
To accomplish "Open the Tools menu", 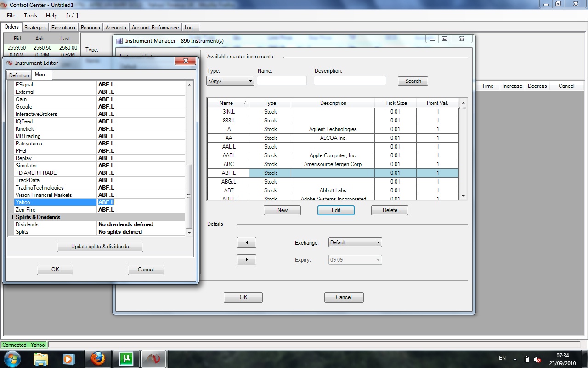I will coord(31,16).
